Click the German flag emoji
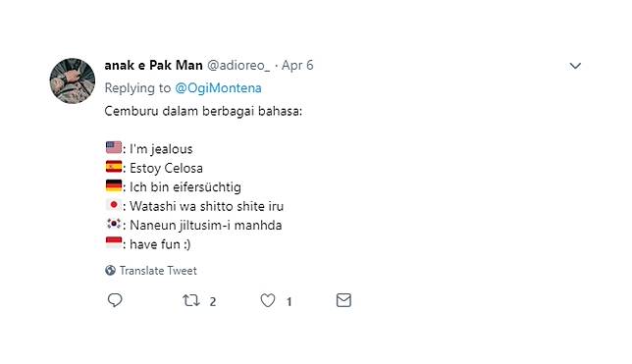The height and width of the screenshot is (364, 632). (x=114, y=185)
